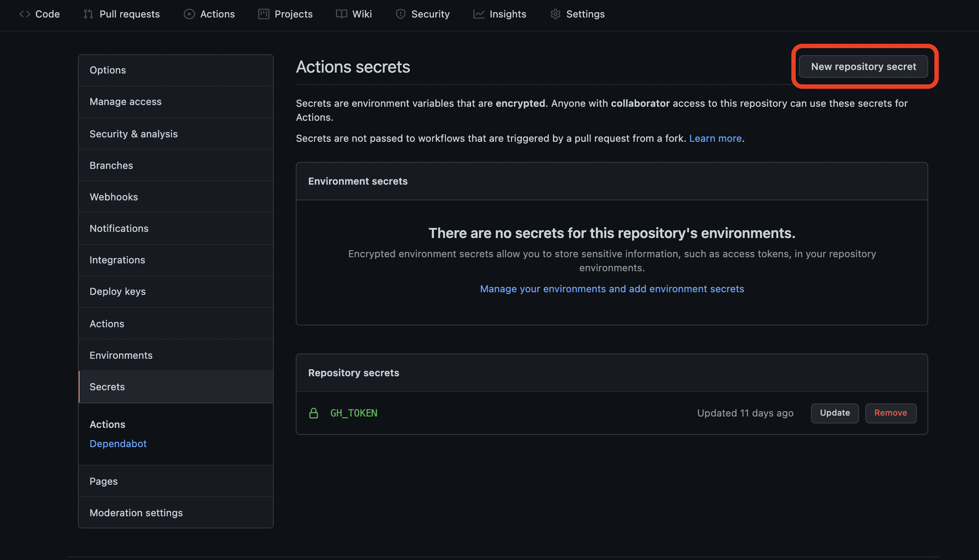Remove the GH_TOKEN secret
Screen dimensions: 979x560
(x=890, y=413)
